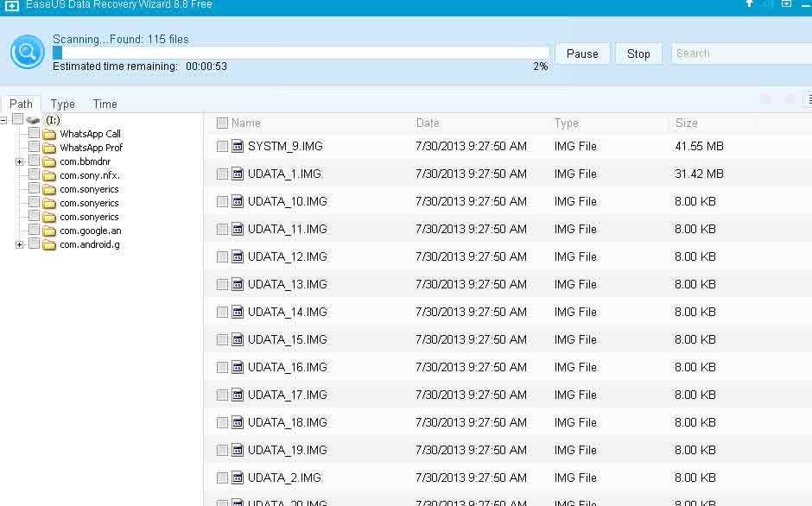Click the heart feedback icon in title bar
Screen dimensions: 812x506
(x=786, y=5)
